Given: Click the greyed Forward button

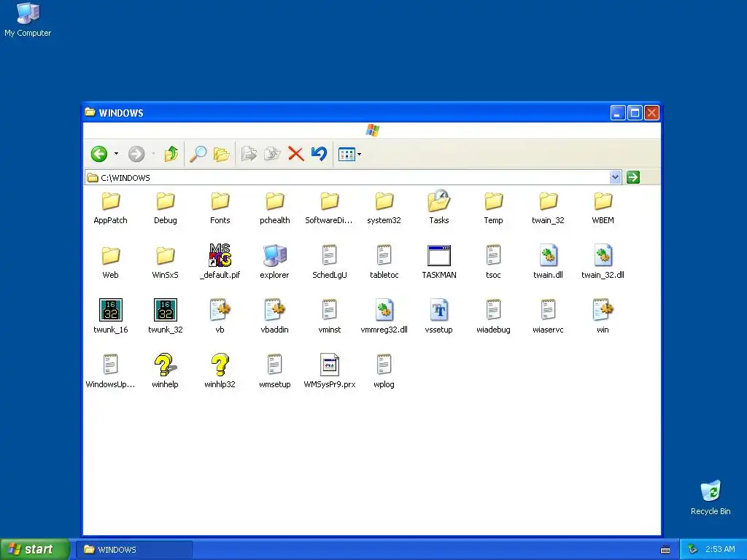Looking at the screenshot, I should click(136, 154).
